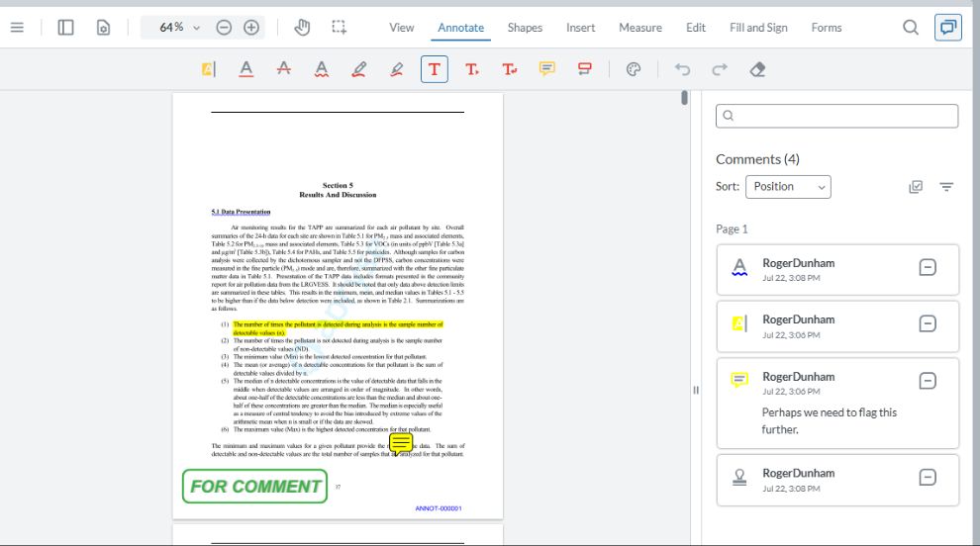
Task: Switch to the Shapes tab
Action: tap(525, 28)
